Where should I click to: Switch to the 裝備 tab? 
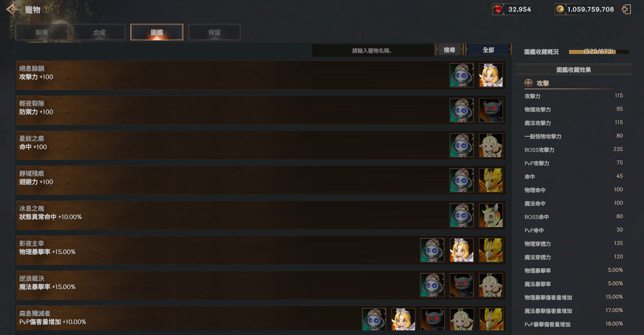42,32
